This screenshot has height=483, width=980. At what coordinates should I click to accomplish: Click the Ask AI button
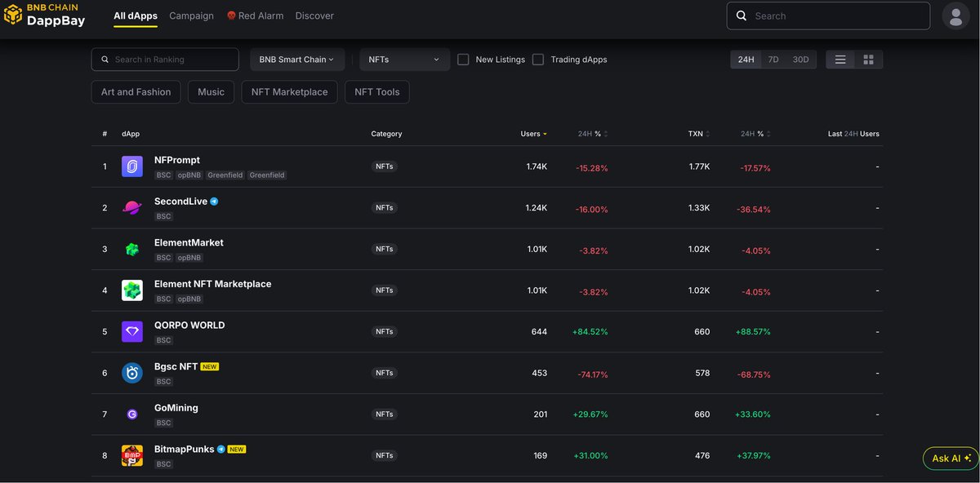951,459
